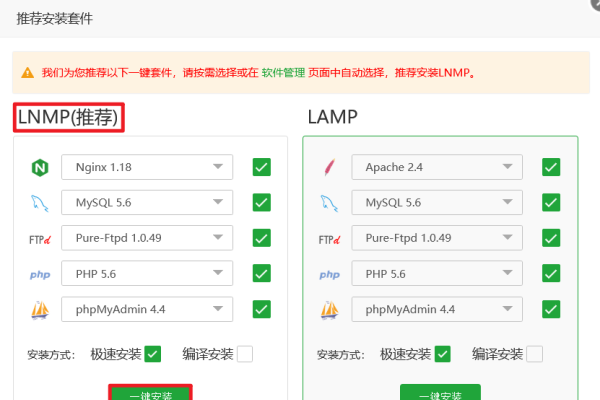Enable 编译安装 checkbox in LAMP panel
600x400 pixels.
click(x=535, y=354)
